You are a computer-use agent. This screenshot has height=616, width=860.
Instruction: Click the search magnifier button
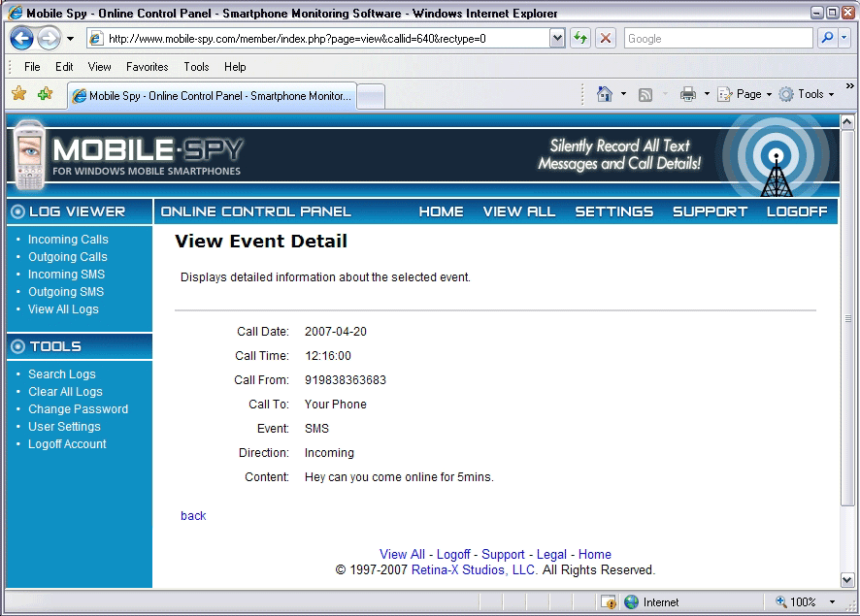827,39
